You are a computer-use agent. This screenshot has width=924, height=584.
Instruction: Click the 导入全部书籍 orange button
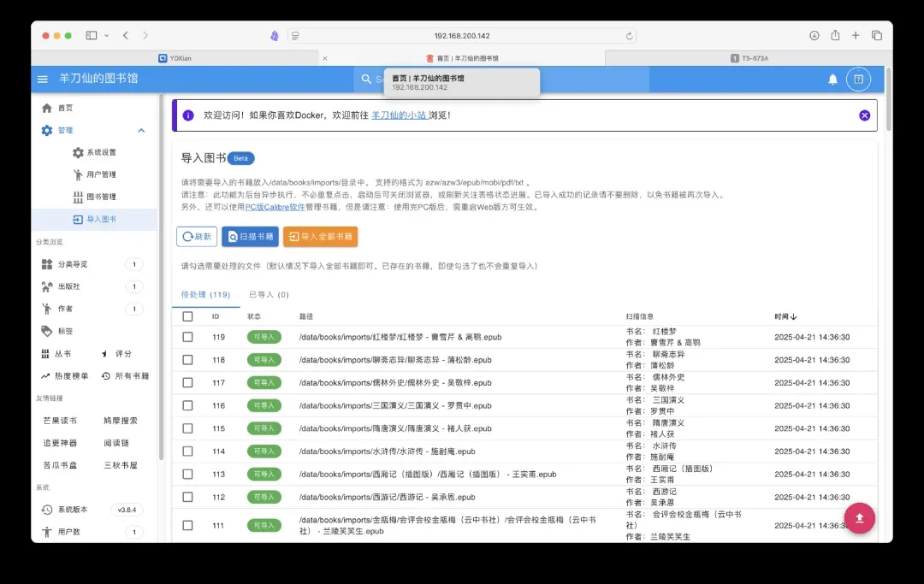point(320,237)
